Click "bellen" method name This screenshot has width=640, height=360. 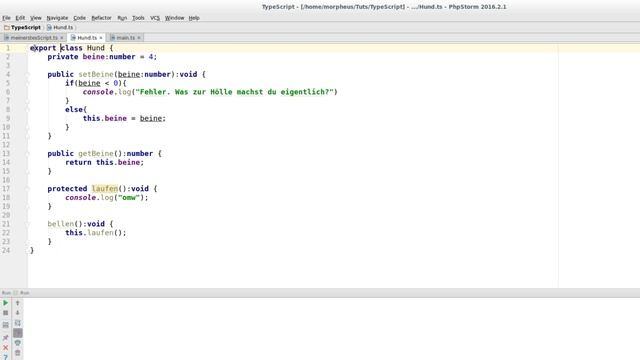click(60, 224)
